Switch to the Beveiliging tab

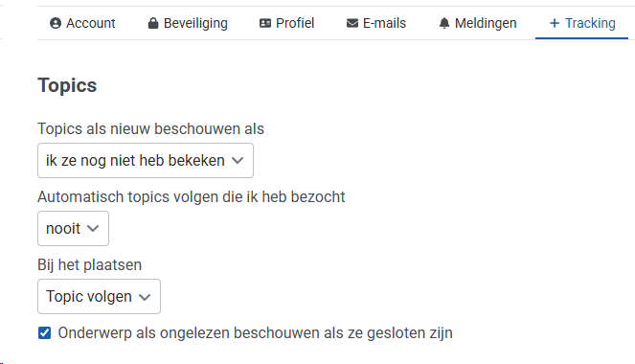188,24
